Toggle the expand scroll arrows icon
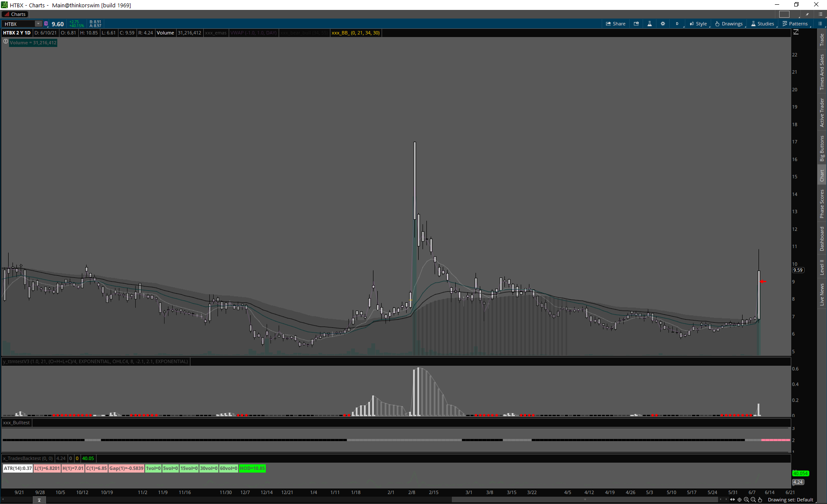This screenshot has width=827, height=504. [x=733, y=500]
